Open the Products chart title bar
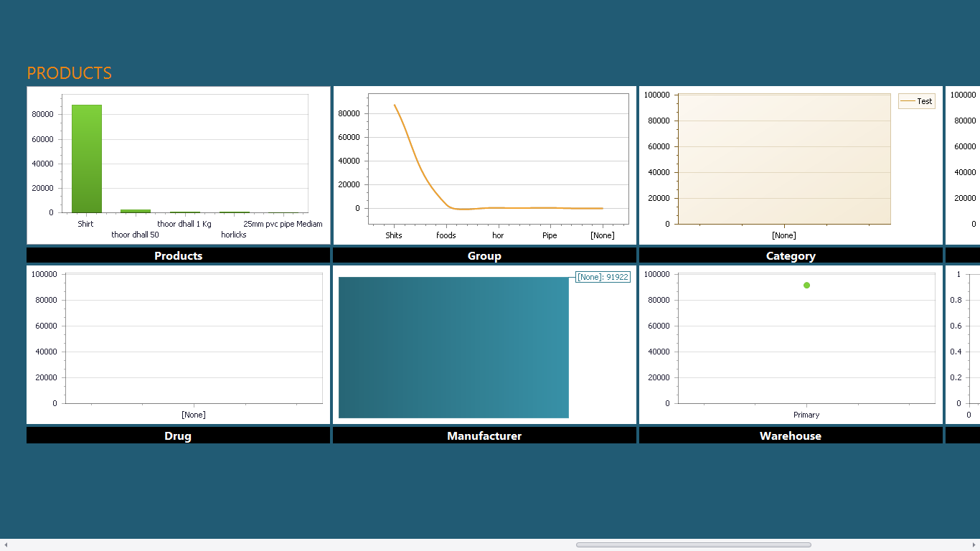 (x=178, y=255)
